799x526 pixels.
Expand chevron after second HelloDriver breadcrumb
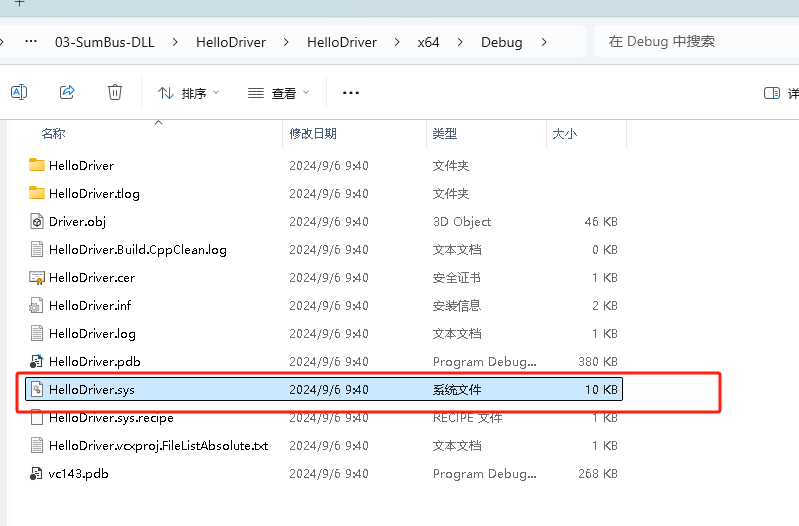click(x=397, y=42)
